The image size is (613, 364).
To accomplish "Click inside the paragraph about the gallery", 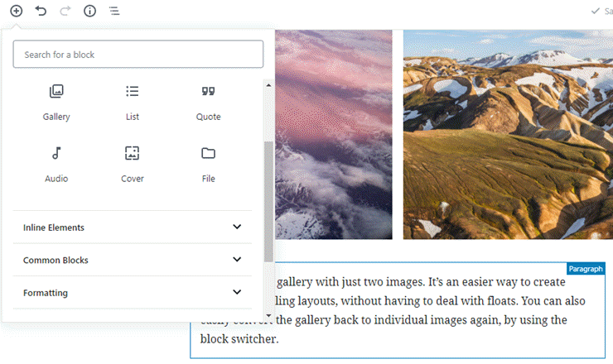I will coord(398,310).
